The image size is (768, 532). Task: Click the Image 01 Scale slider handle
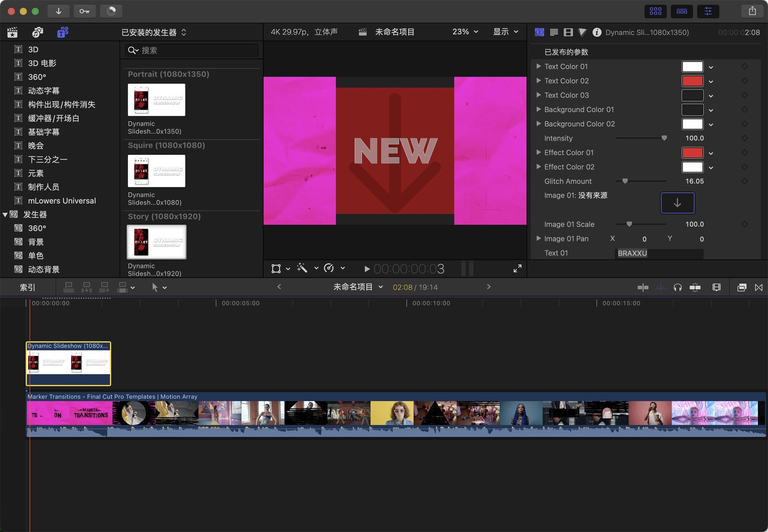629,224
